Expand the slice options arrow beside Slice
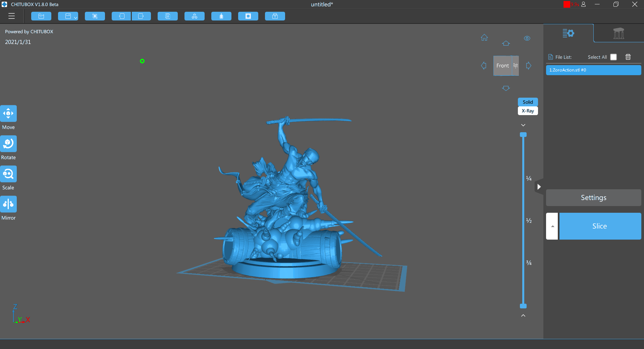Screen dimensions: 644x349 552,226
